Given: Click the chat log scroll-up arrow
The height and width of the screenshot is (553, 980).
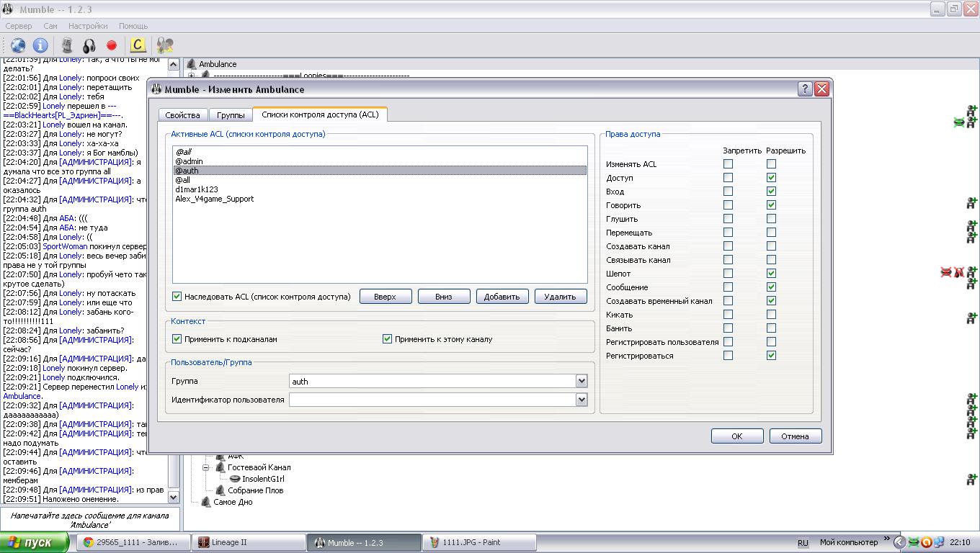Looking at the screenshot, I should tap(173, 65).
